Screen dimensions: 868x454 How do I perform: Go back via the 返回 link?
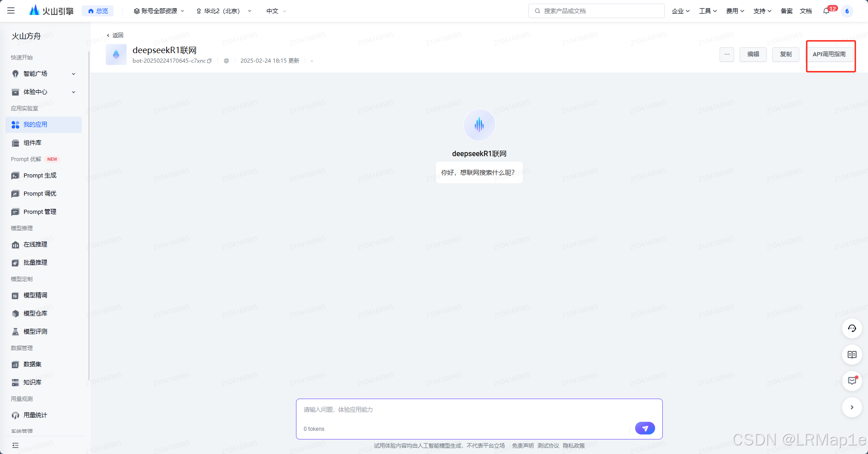click(x=115, y=35)
